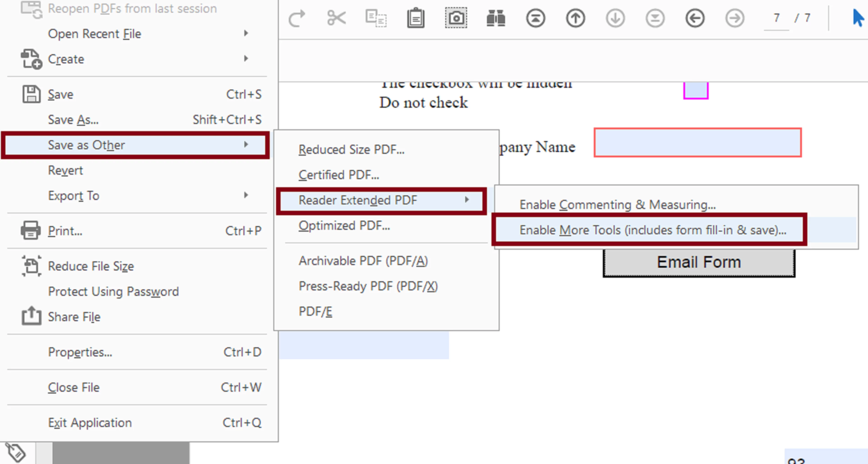The height and width of the screenshot is (464, 868).
Task: Click the scissors Cut icon
Action: pyautogui.click(x=336, y=18)
